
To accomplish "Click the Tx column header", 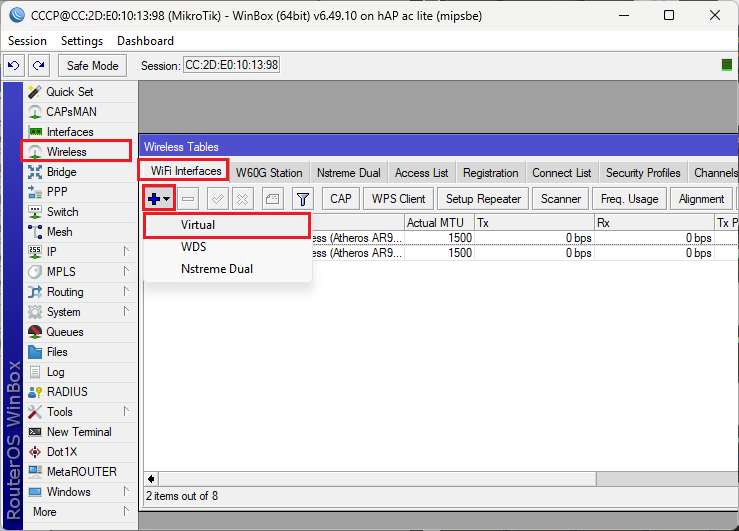I will (534, 223).
